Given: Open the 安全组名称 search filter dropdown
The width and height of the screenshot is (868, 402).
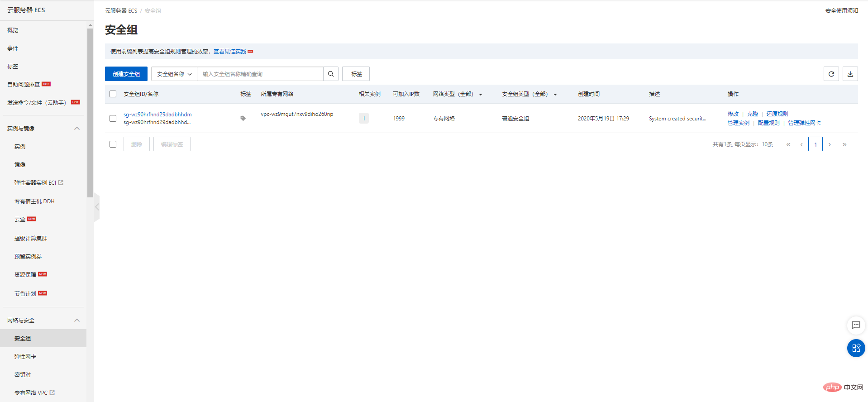Looking at the screenshot, I should point(174,74).
